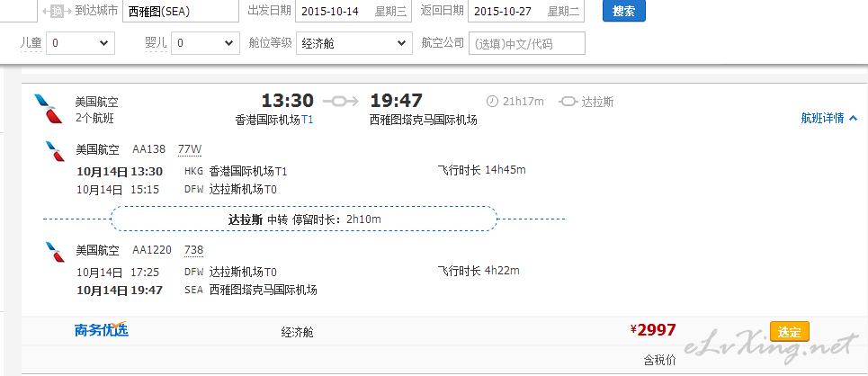Click the 含税价 label
868x376 pixels.
point(660,361)
